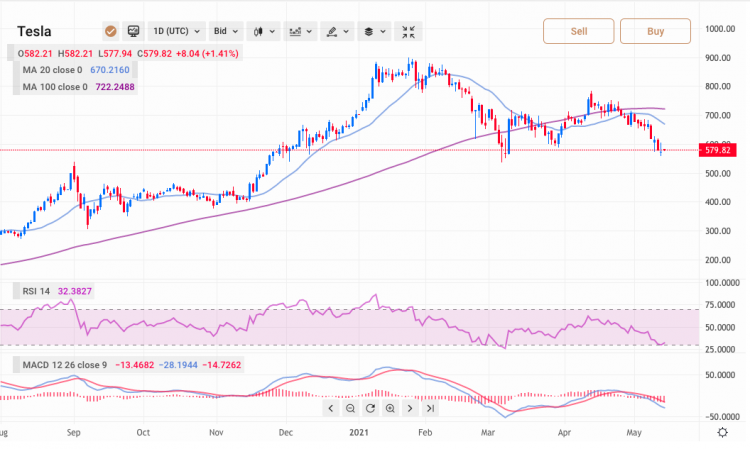
Task: Pan the chart right with arrow
Action: point(410,408)
